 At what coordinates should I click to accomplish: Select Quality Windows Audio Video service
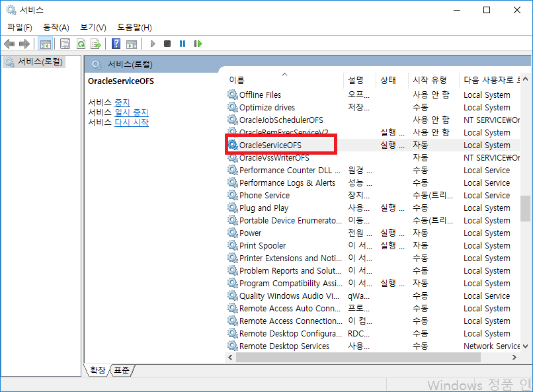pos(373,296)
